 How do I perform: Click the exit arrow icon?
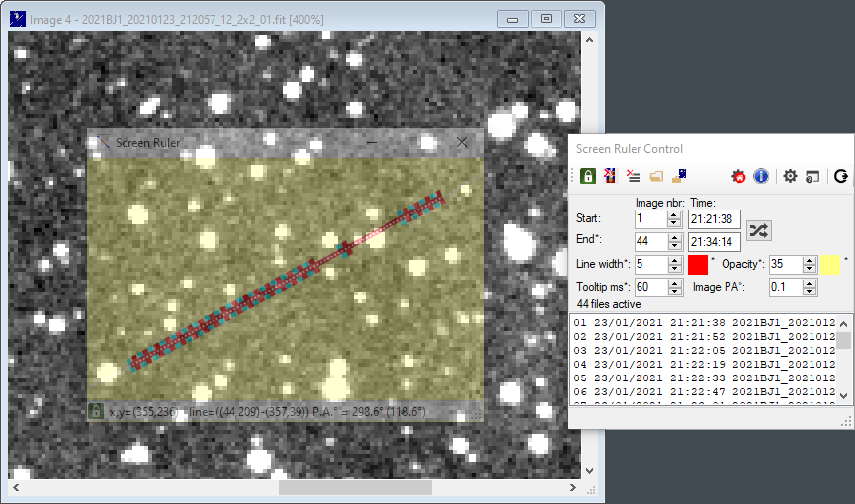pos(841,176)
